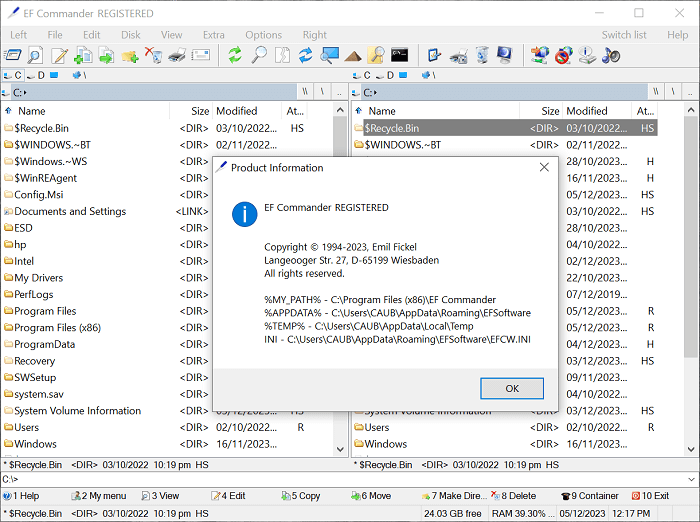This screenshot has width=700, height=522.
Task: Click the create new folder icon
Action: click(x=130, y=55)
